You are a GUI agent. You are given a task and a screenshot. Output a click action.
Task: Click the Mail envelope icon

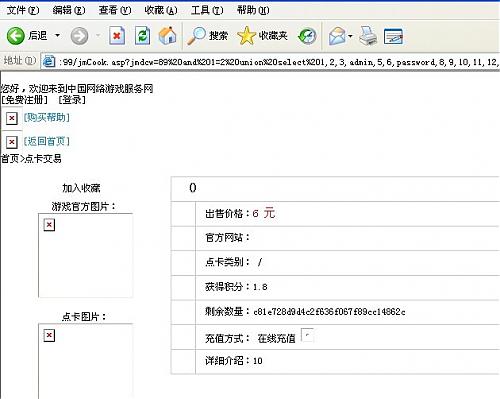pos(337,36)
